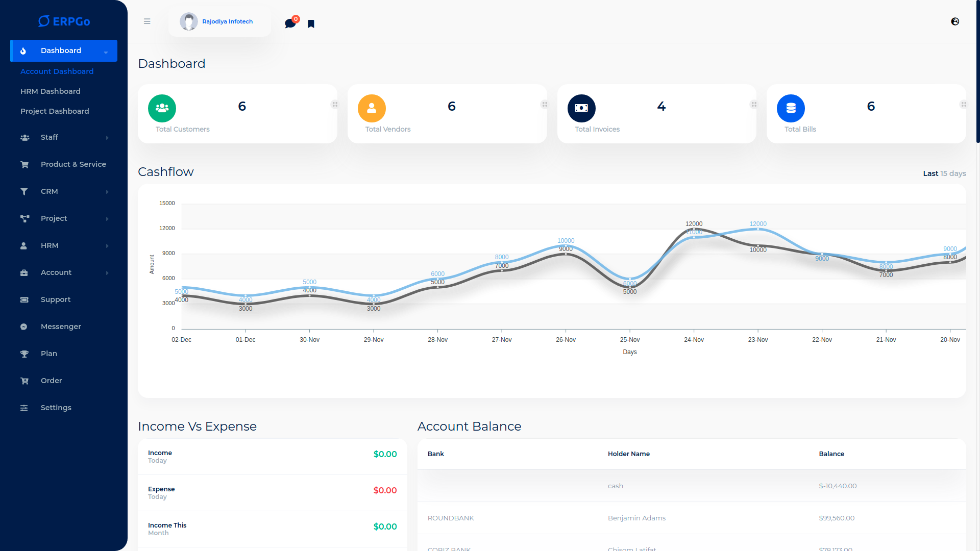
Task: Click the Total Invoices money icon
Action: (x=581, y=108)
